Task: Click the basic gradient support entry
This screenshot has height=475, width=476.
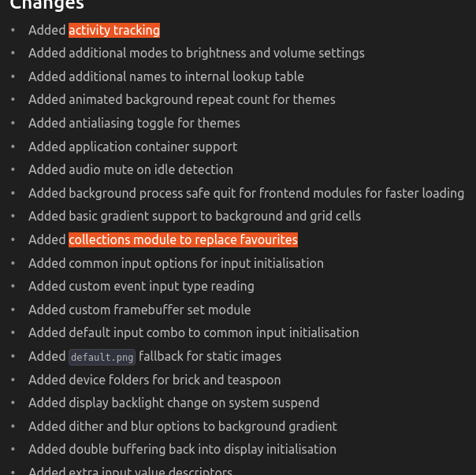Action: pyautogui.click(x=195, y=217)
